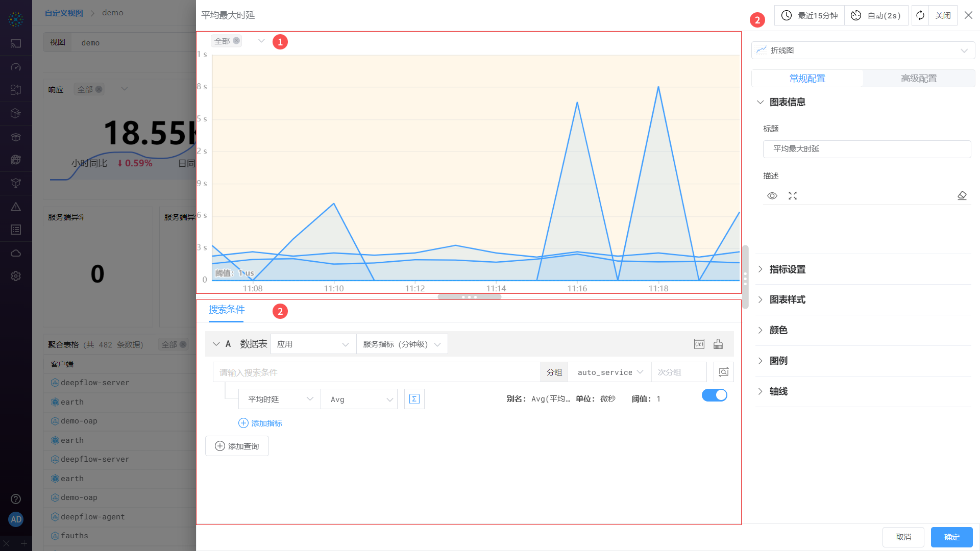Click the clear brush icon in query row A

point(718,344)
